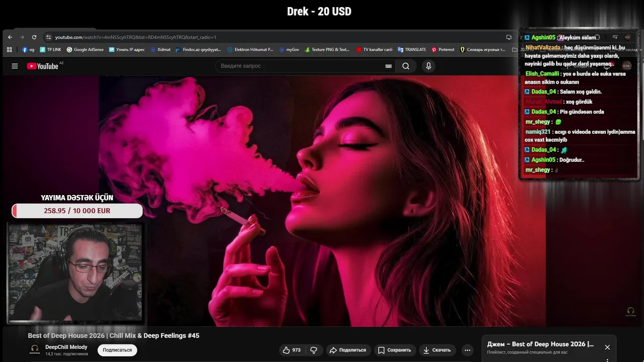This screenshot has height=362, width=644.
Task: Click the magnifier search button
Action: tap(406, 66)
